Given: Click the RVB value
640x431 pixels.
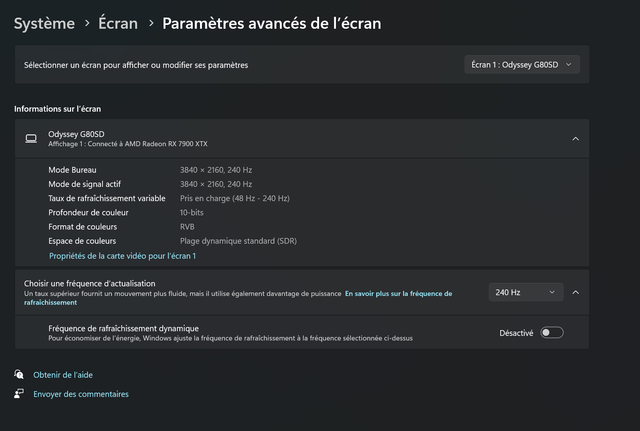Looking at the screenshot, I should pyautogui.click(x=187, y=227).
